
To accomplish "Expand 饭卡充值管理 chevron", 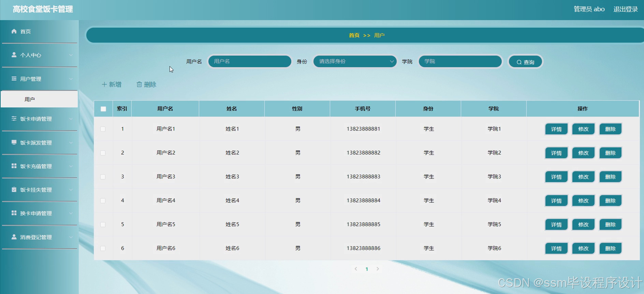I will click(71, 166).
